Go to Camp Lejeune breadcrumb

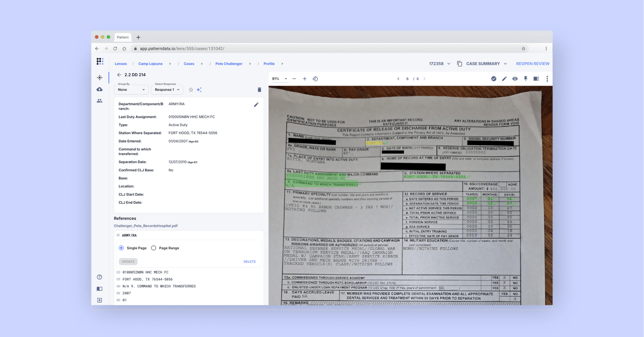(150, 63)
